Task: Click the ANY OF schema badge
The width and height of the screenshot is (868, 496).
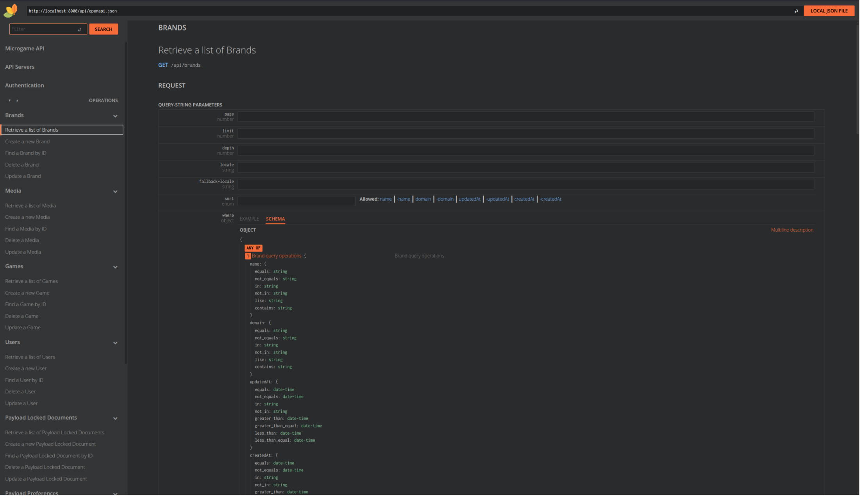Action: [253, 248]
